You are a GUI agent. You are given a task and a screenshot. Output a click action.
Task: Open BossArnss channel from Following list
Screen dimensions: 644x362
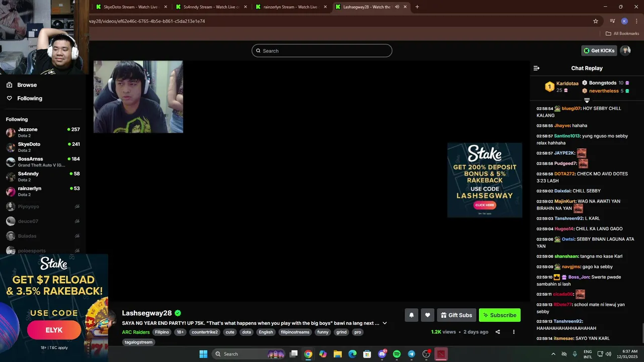pyautogui.click(x=43, y=162)
